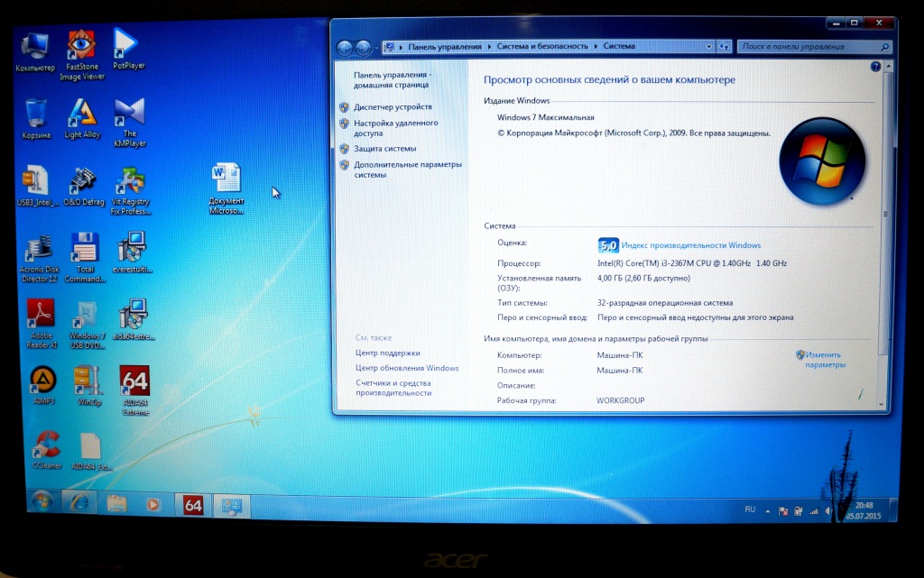
Task: Select the aida64extre... installer icon on desktop
Action: (x=134, y=320)
